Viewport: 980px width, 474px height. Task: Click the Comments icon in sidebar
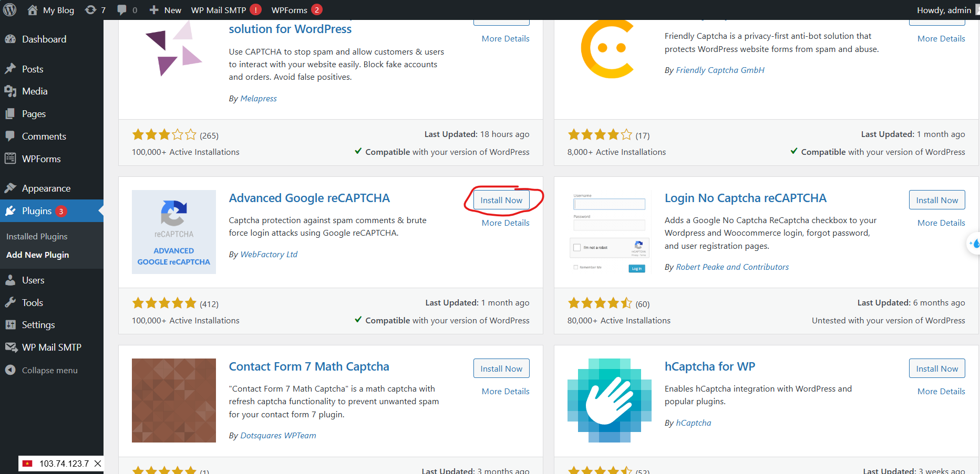click(x=11, y=136)
